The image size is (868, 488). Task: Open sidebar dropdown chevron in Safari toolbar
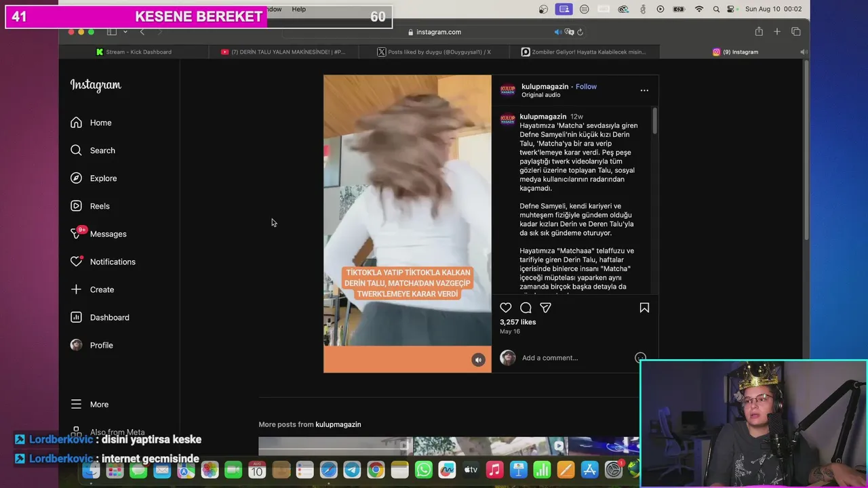[125, 32]
